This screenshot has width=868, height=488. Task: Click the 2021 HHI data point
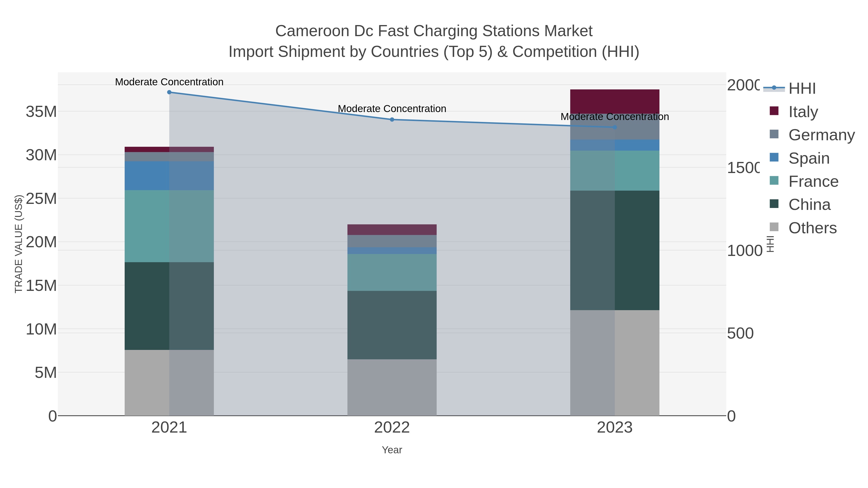pos(169,92)
